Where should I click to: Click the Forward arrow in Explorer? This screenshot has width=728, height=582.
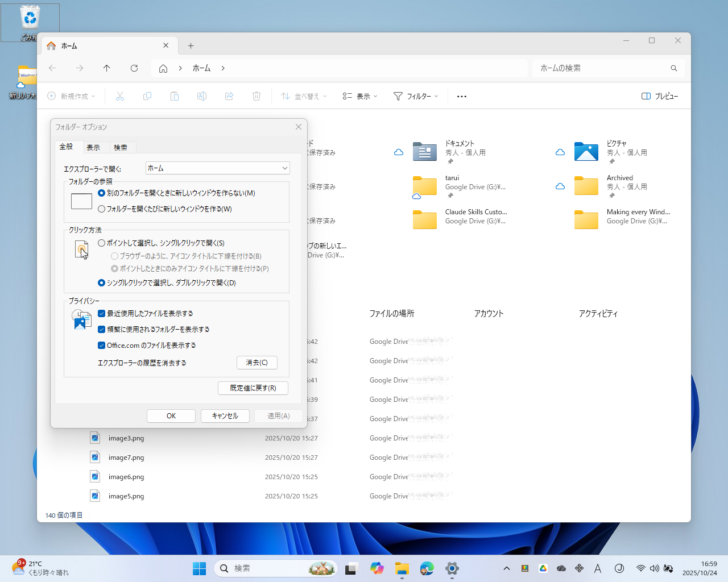pos(80,68)
